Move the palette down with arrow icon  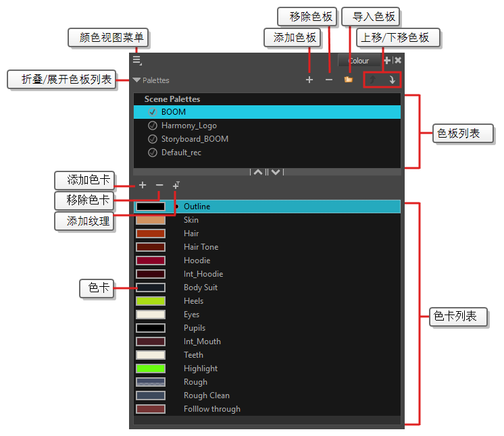coord(392,80)
